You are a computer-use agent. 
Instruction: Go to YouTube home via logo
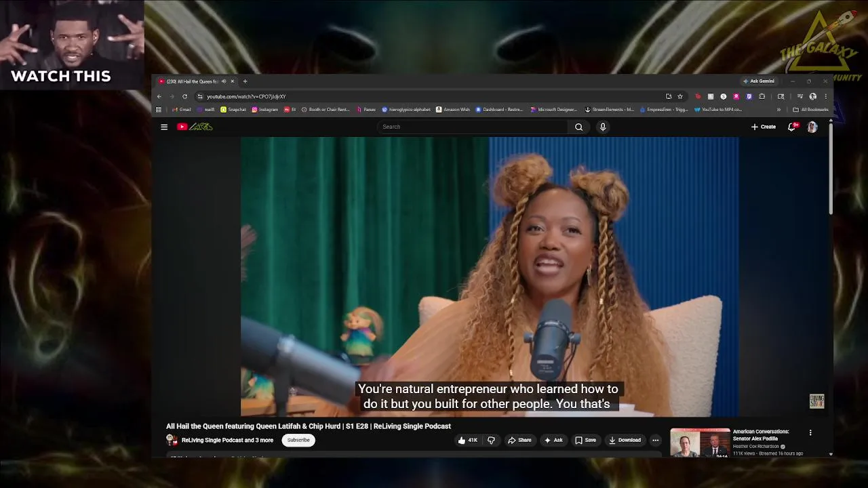(195, 127)
